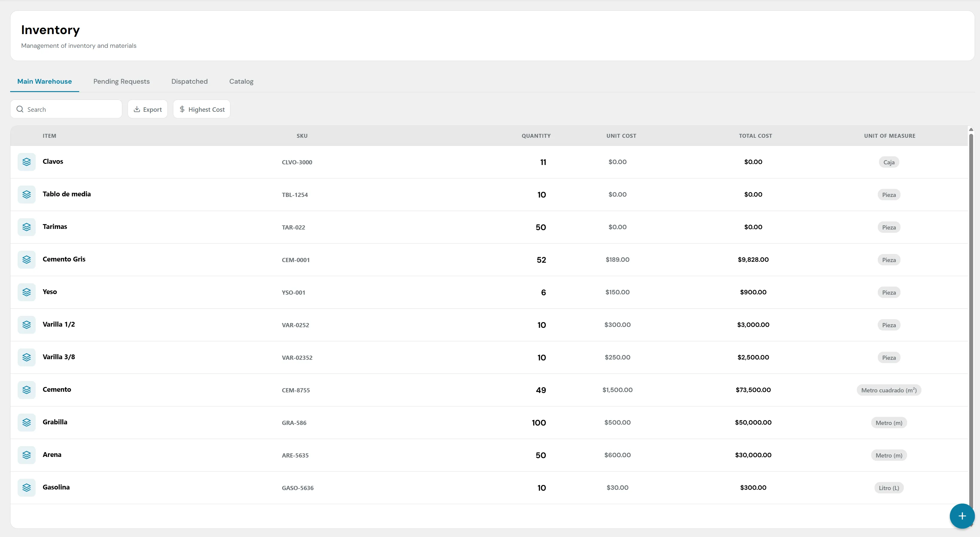
Task: Click the Litro (L) unit badge
Action: coord(889,488)
